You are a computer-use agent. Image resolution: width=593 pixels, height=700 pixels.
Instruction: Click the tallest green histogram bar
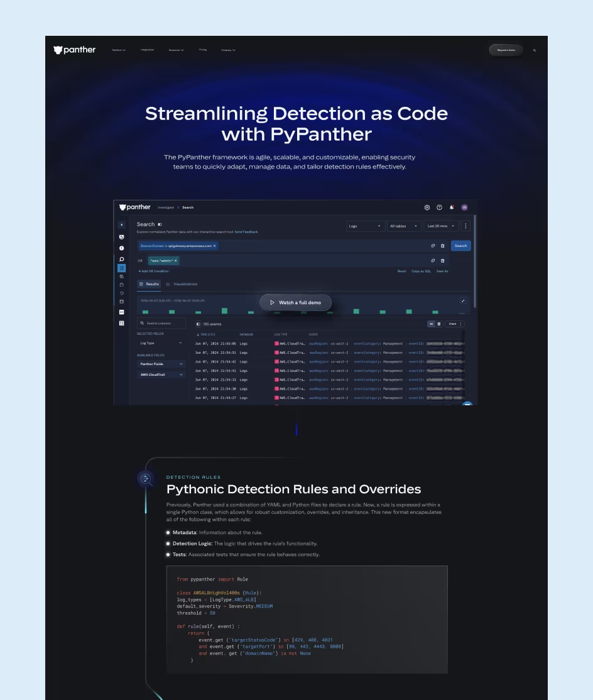[x=224, y=310]
